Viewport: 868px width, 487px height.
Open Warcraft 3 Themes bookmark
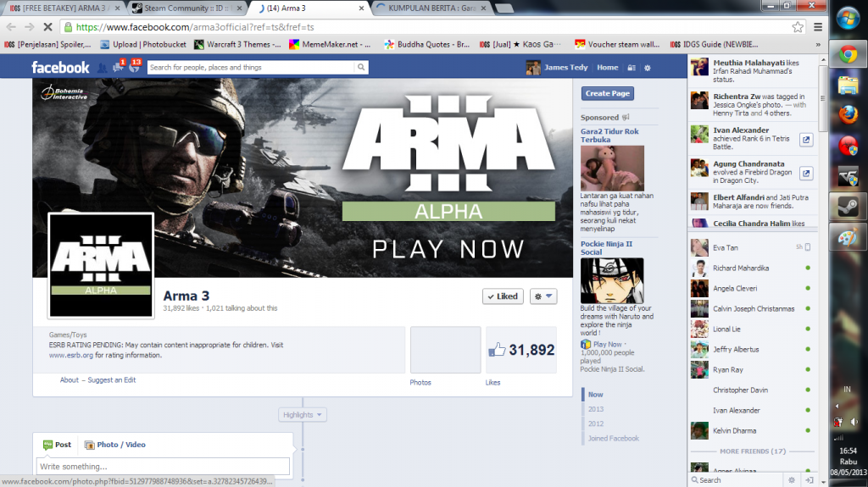[x=237, y=44]
